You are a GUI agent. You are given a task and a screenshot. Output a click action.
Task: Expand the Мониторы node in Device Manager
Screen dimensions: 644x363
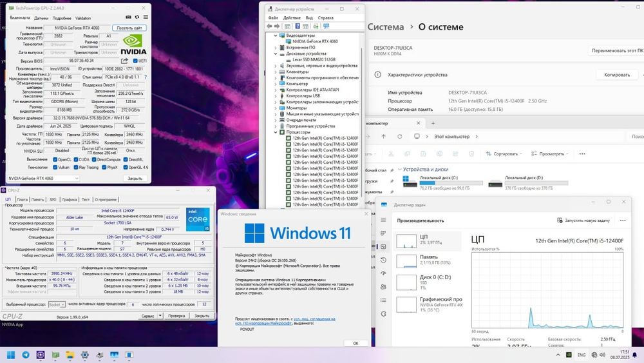[276, 108]
